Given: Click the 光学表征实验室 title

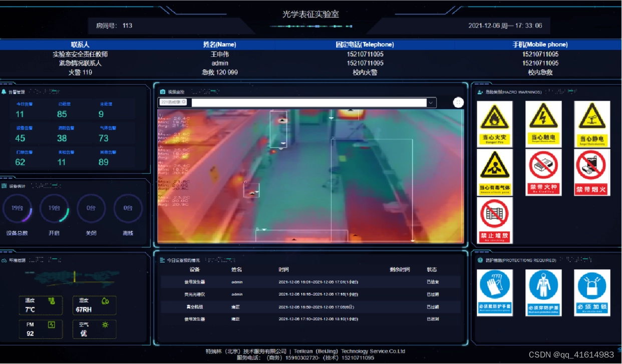Looking at the screenshot, I should coord(310,14).
